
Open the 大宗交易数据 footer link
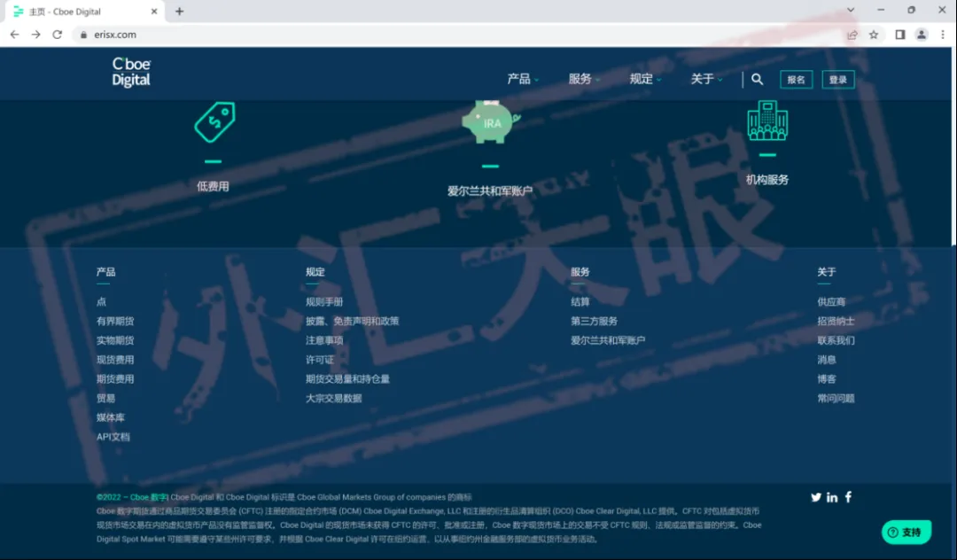333,399
